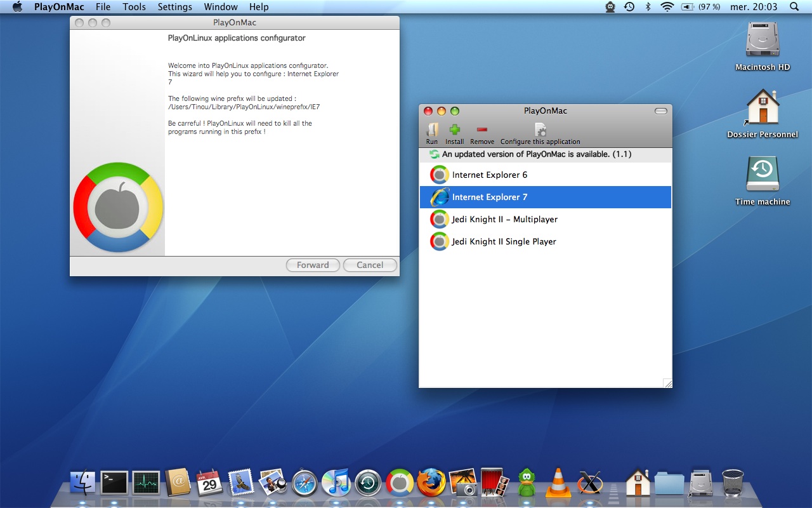Open X11 from the Dock
This screenshot has width=812, height=508.
tap(590, 483)
